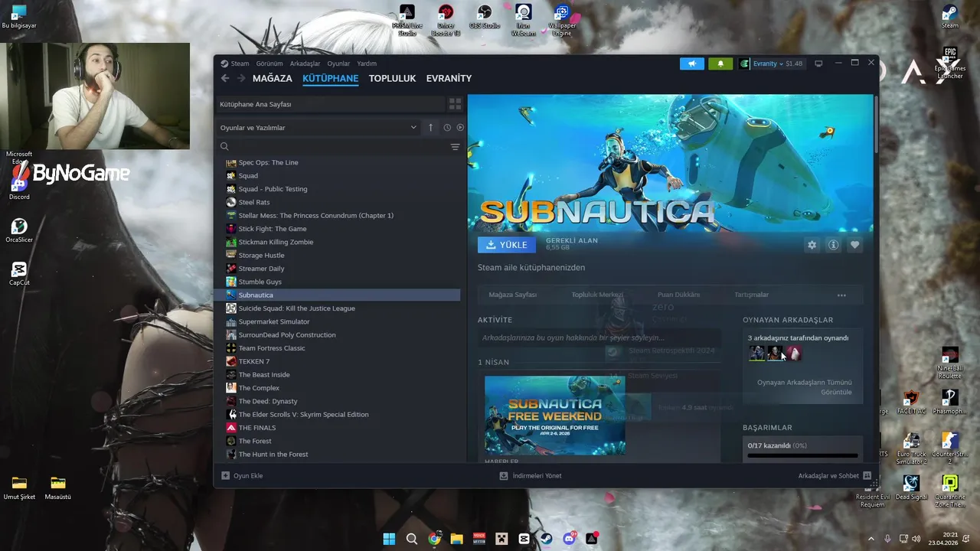Open Chrome from the taskbar
The width and height of the screenshot is (980, 551).
pos(434,539)
